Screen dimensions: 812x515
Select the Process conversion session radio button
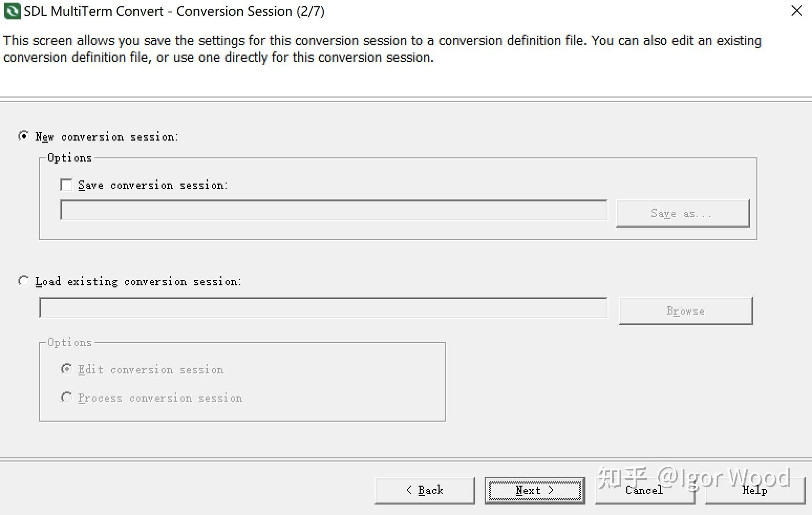[67, 398]
